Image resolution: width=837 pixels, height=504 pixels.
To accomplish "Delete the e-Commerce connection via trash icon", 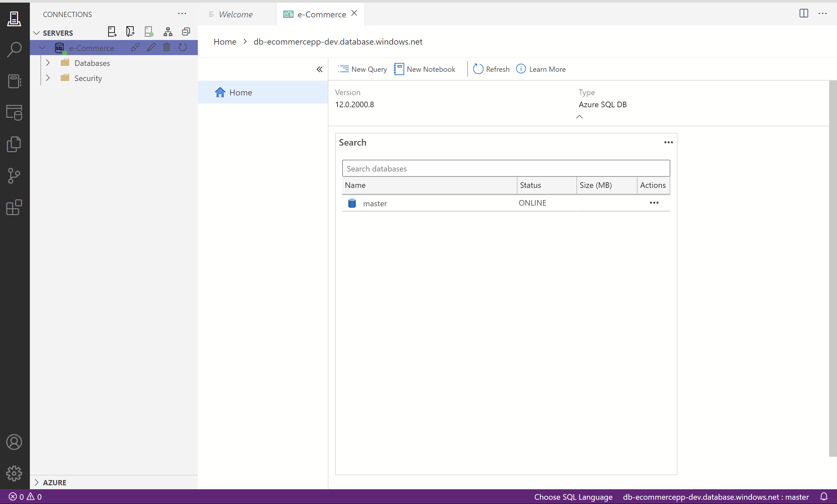I will point(166,48).
